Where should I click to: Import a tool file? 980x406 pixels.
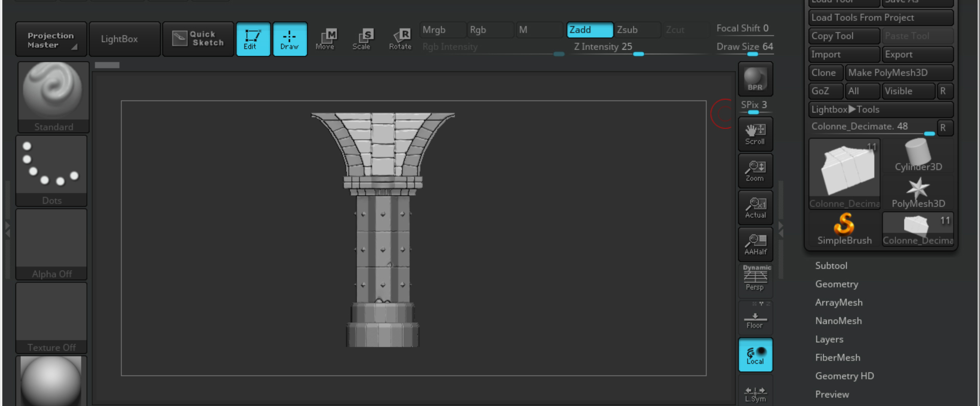point(844,55)
